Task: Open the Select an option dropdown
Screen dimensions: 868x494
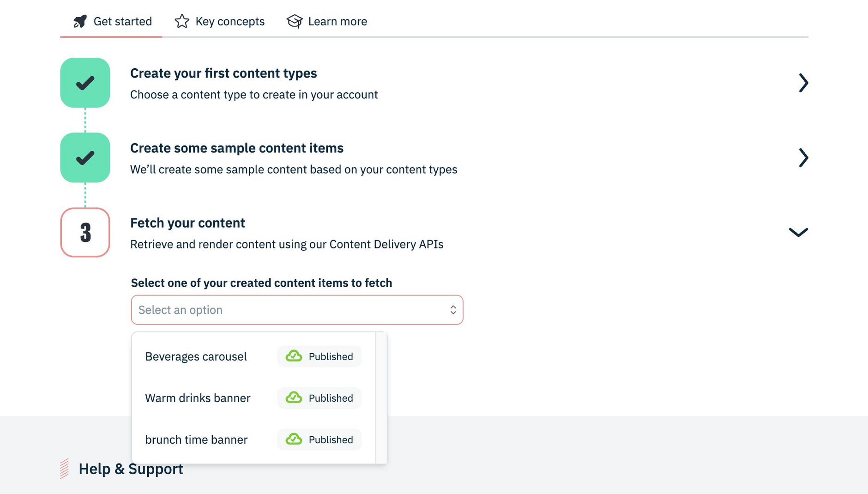Action: click(297, 310)
